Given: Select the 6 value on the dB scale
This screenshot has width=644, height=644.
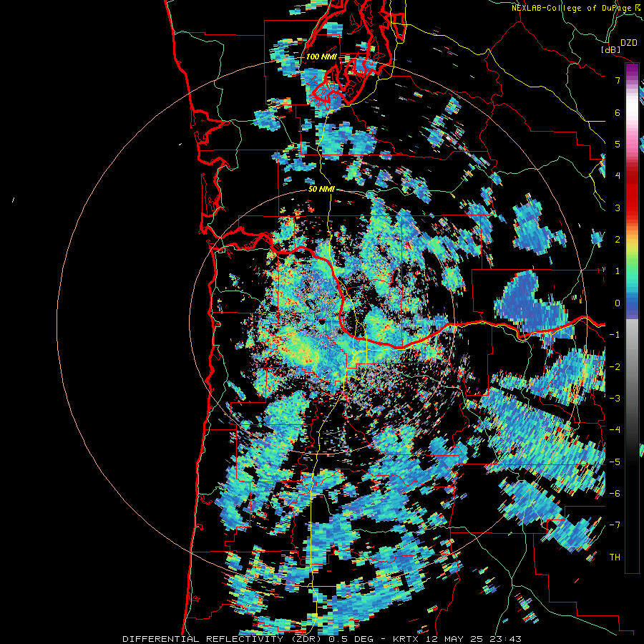Looking at the screenshot, I should tap(618, 112).
